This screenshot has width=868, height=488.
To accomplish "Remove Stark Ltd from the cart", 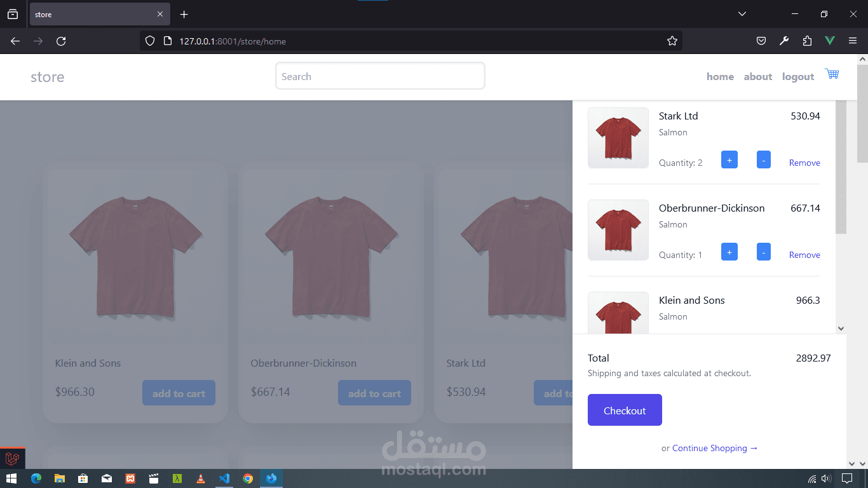I will [804, 163].
